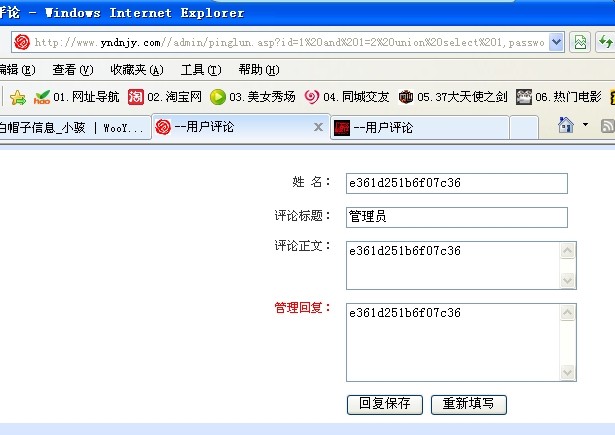Image resolution: width=615 pixels, height=435 pixels.
Task: Click the game icon for 37大天使之剑
Action: tap(406, 97)
